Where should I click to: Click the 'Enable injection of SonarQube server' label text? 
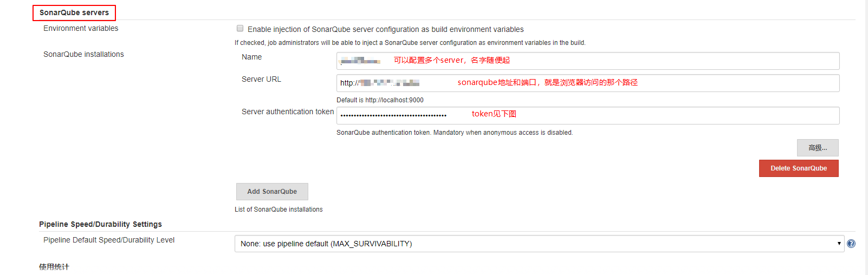pos(386,29)
